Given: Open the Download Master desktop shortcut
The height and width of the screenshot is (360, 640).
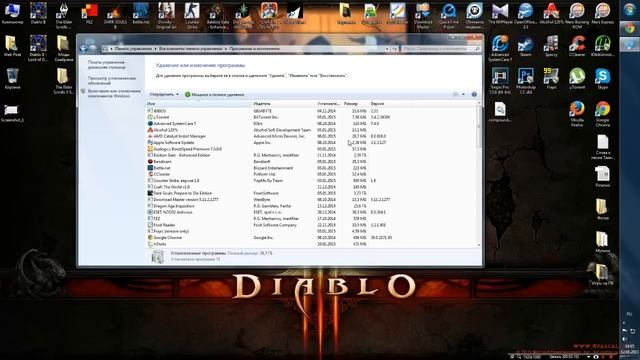Looking at the screenshot, I should coord(423,16).
